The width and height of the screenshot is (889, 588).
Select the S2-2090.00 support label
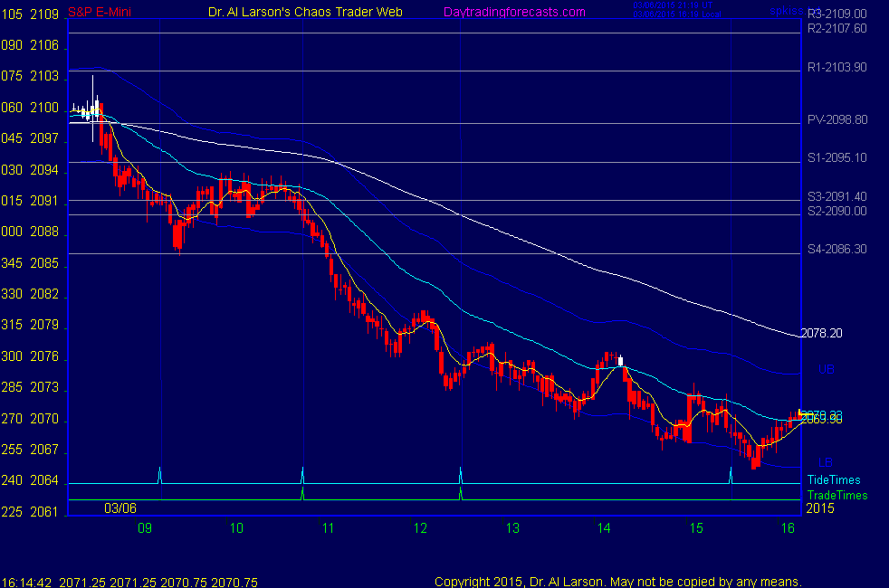[836, 211]
